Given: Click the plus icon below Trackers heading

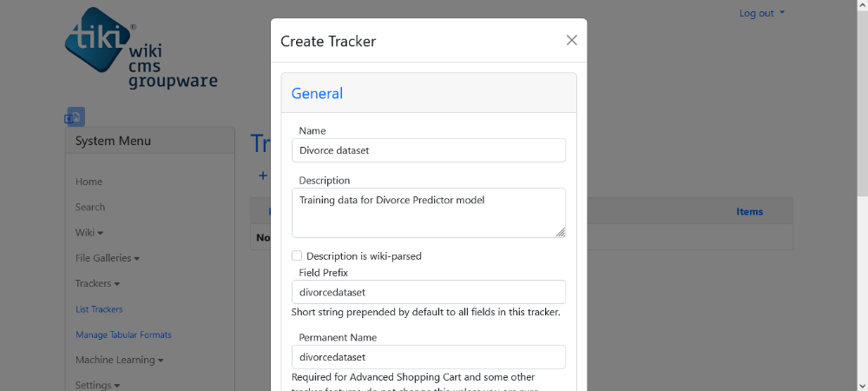Looking at the screenshot, I should [263, 176].
